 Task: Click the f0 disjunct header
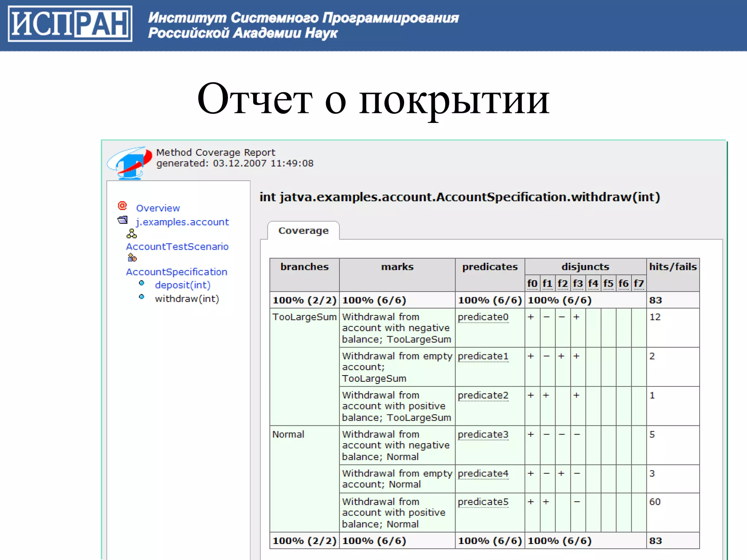(533, 283)
